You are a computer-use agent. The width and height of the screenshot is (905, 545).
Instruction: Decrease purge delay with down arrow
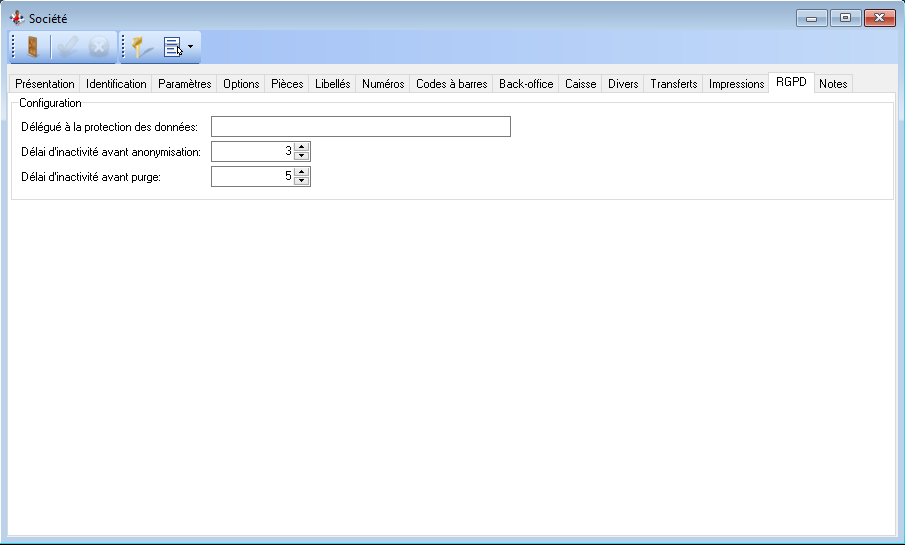point(302,181)
